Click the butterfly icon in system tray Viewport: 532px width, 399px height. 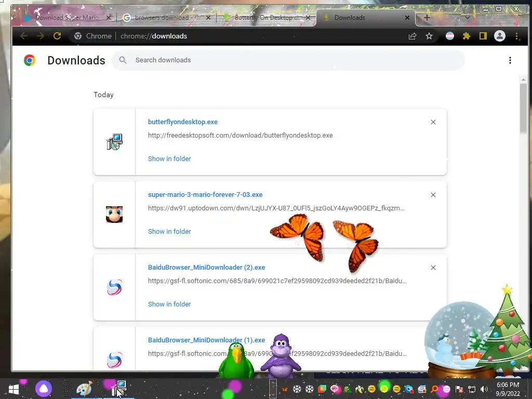coord(285,389)
